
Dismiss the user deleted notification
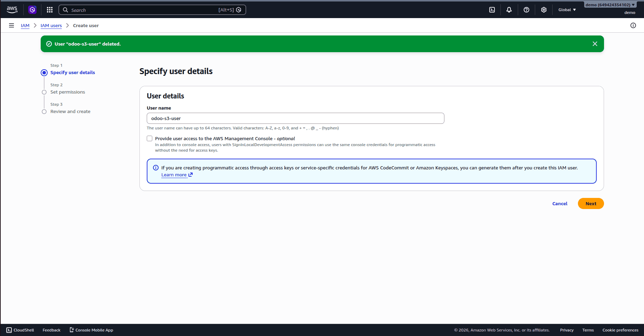pos(595,44)
